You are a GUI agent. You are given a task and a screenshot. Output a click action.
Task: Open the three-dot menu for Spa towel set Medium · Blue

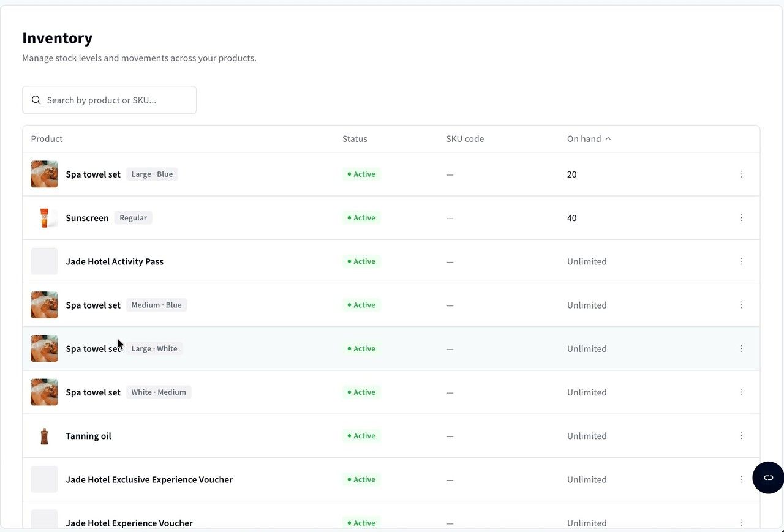[x=741, y=305]
